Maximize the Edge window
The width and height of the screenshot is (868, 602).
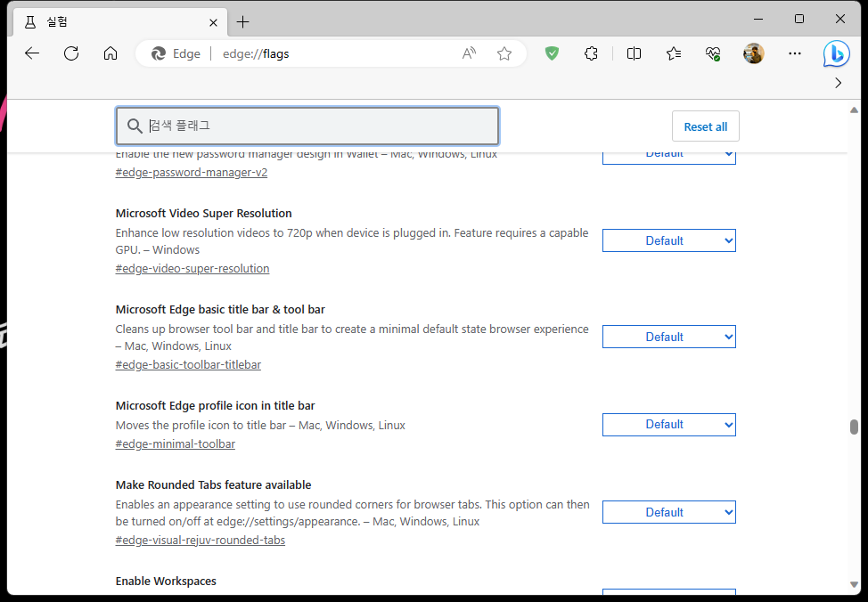click(x=799, y=19)
